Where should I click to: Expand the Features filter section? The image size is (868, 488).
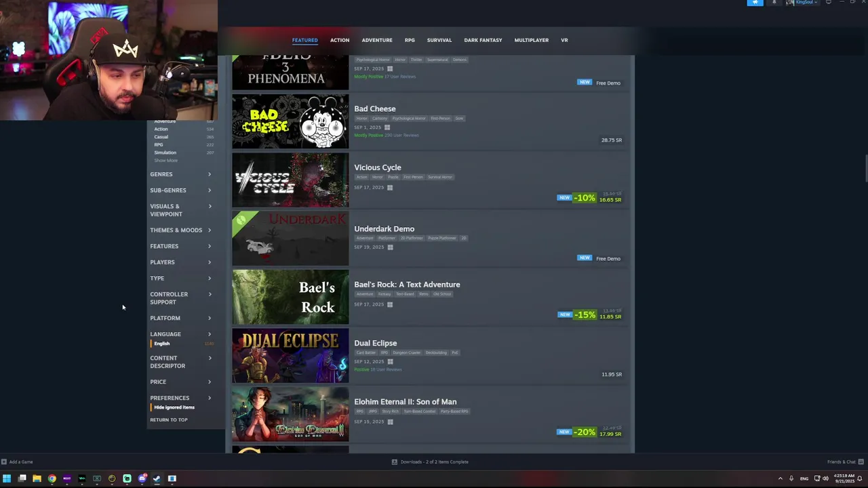[x=180, y=246]
